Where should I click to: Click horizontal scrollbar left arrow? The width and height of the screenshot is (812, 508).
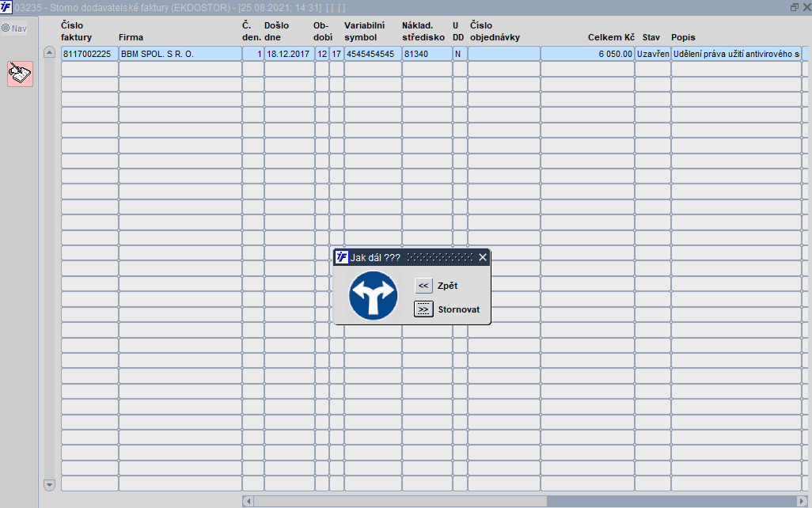point(248,501)
